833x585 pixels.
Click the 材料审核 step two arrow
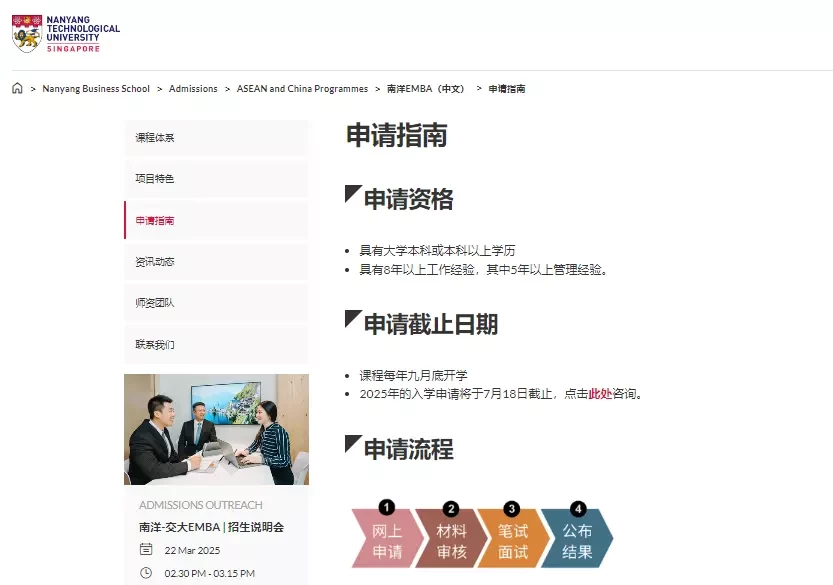(x=451, y=539)
